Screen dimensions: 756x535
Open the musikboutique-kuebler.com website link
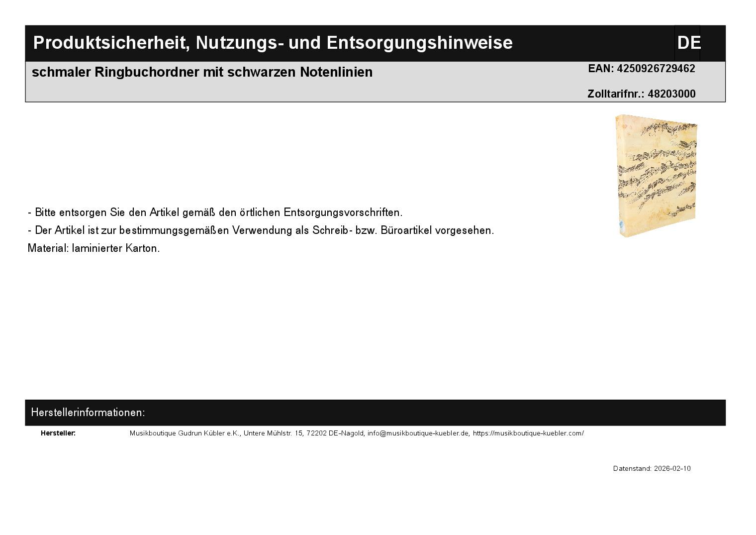click(528, 433)
